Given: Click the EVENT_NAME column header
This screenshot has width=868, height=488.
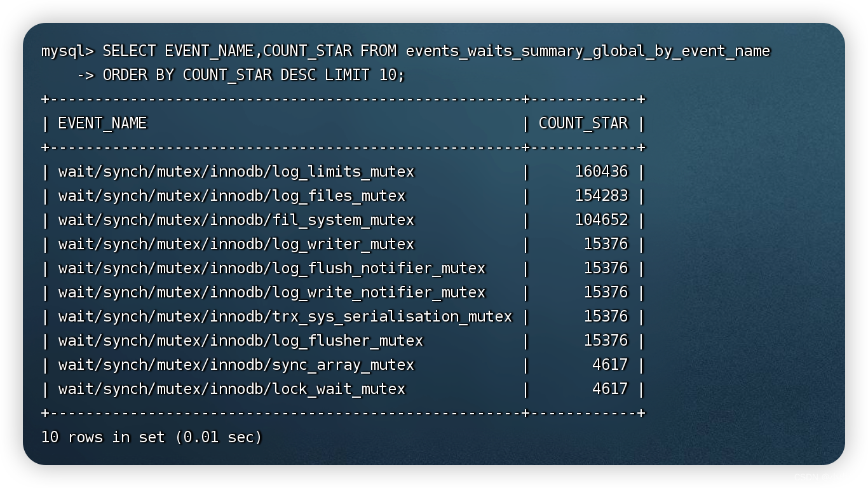Looking at the screenshot, I should click(102, 123).
